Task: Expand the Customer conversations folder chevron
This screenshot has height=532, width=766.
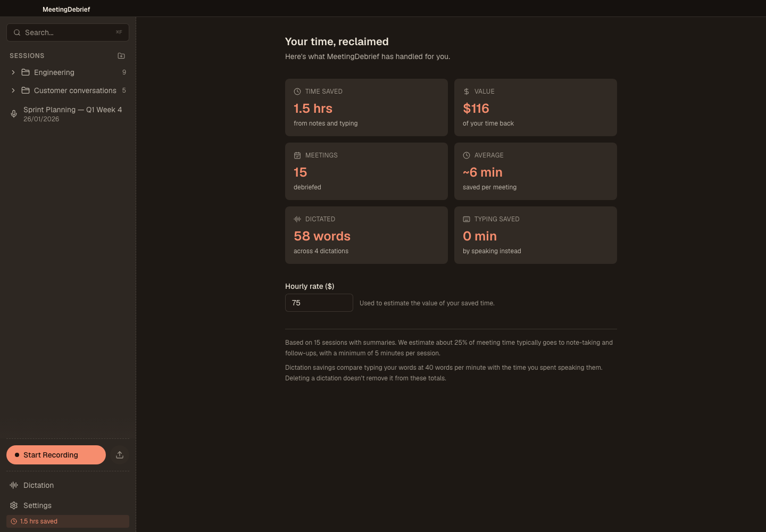Action: click(x=13, y=90)
